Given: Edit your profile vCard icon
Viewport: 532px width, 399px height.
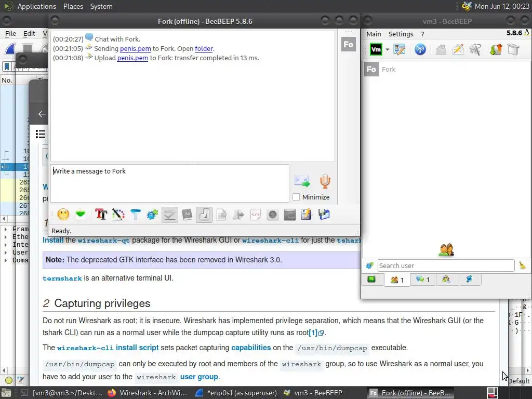Looking at the screenshot, I should coord(400,49).
